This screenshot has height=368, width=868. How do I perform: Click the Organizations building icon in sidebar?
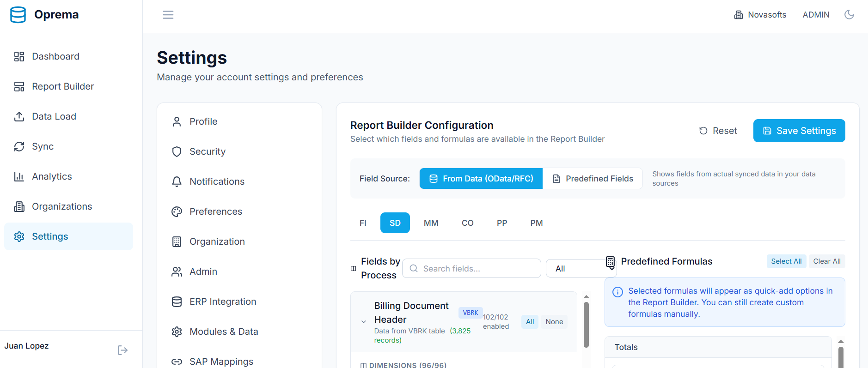[19, 206]
